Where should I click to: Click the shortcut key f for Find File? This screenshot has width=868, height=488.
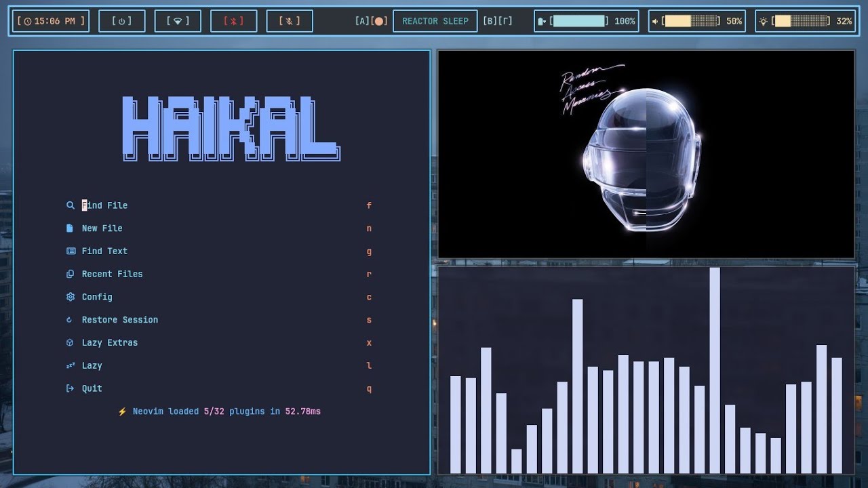[369, 205]
